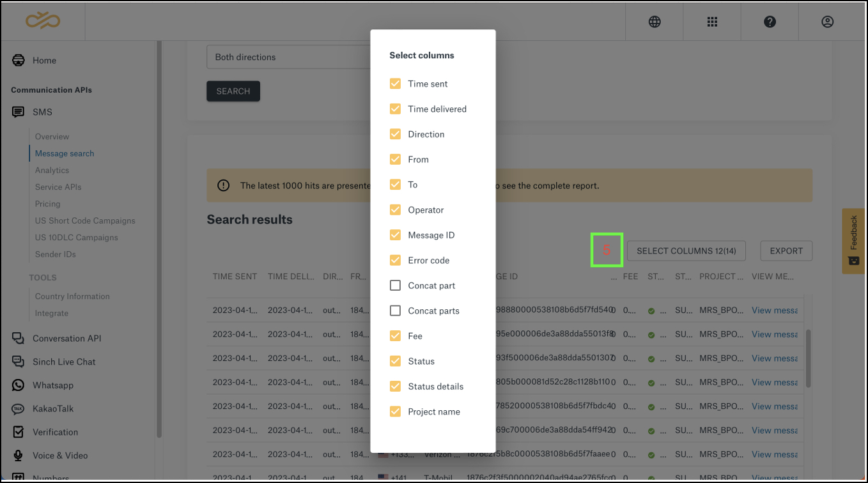Click the globe language icon

(654, 21)
